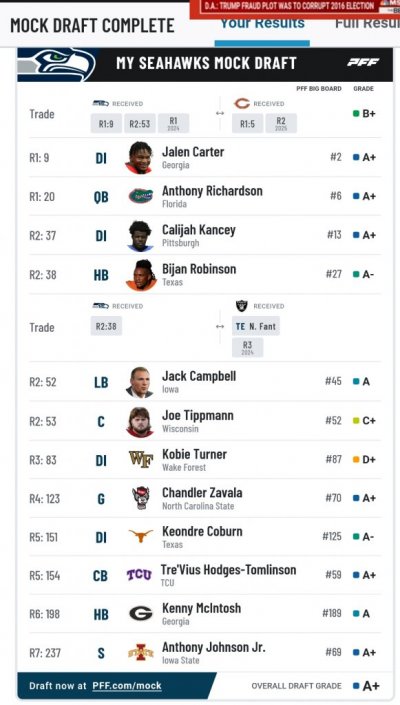
Task: Click the NC State wolf logo
Action: coord(141,498)
